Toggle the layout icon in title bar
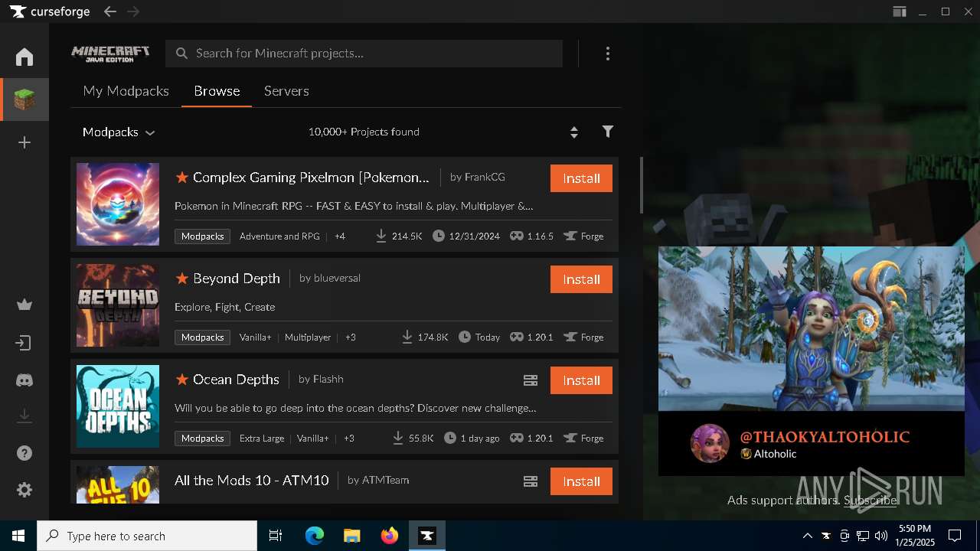980x551 pixels. point(900,11)
